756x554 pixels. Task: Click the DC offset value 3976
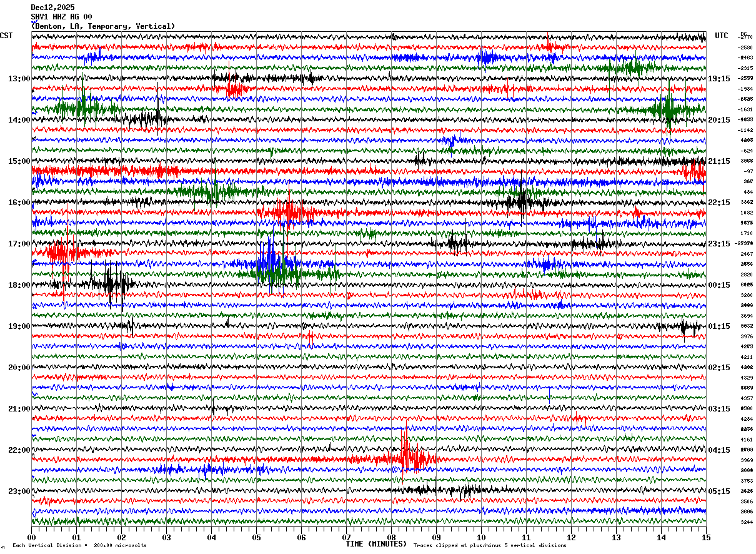(747, 336)
